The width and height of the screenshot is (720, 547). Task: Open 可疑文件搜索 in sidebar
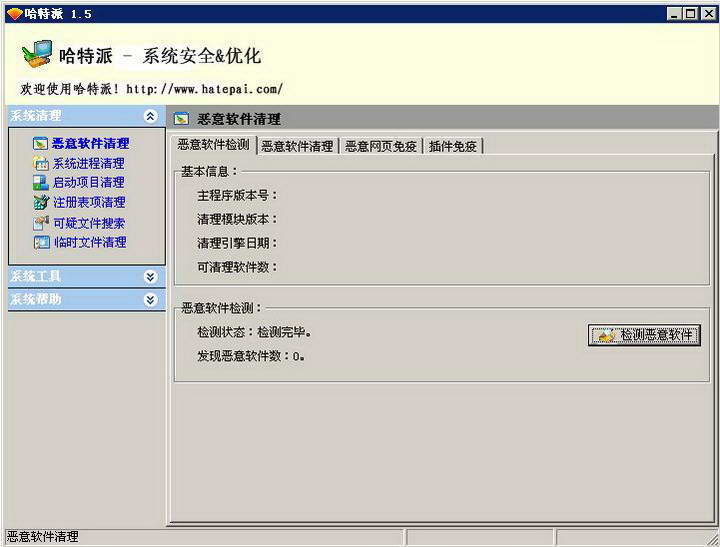click(89, 223)
